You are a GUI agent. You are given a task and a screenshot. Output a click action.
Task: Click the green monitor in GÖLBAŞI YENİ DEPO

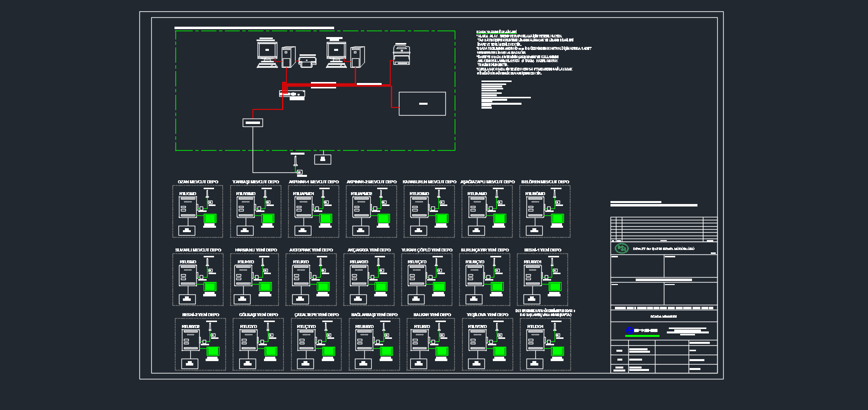[271, 352]
